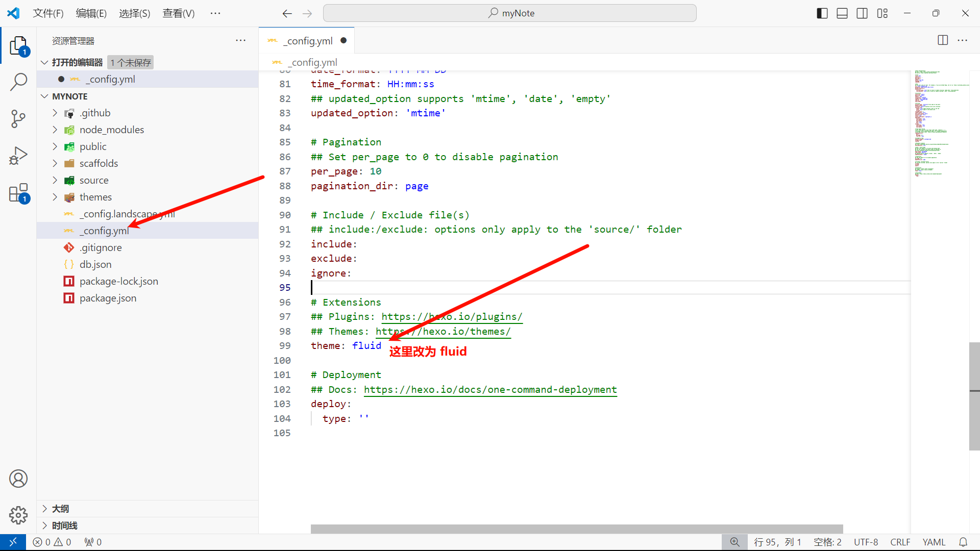Expand the node_modules folder
Image resolution: width=980 pixels, height=551 pixels.
(111, 130)
